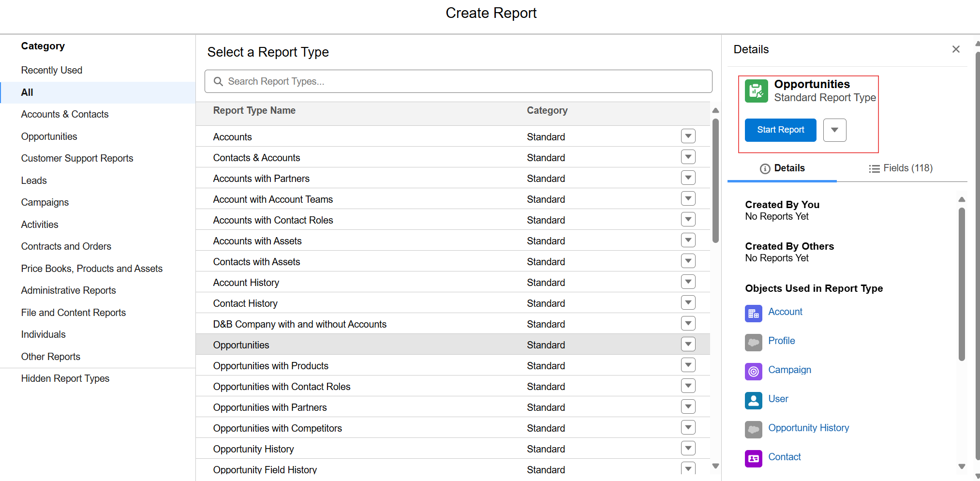Open the Campaign object link
Image resolution: width=980 pixels, height=481 pixels.
[x=789, y=370]
